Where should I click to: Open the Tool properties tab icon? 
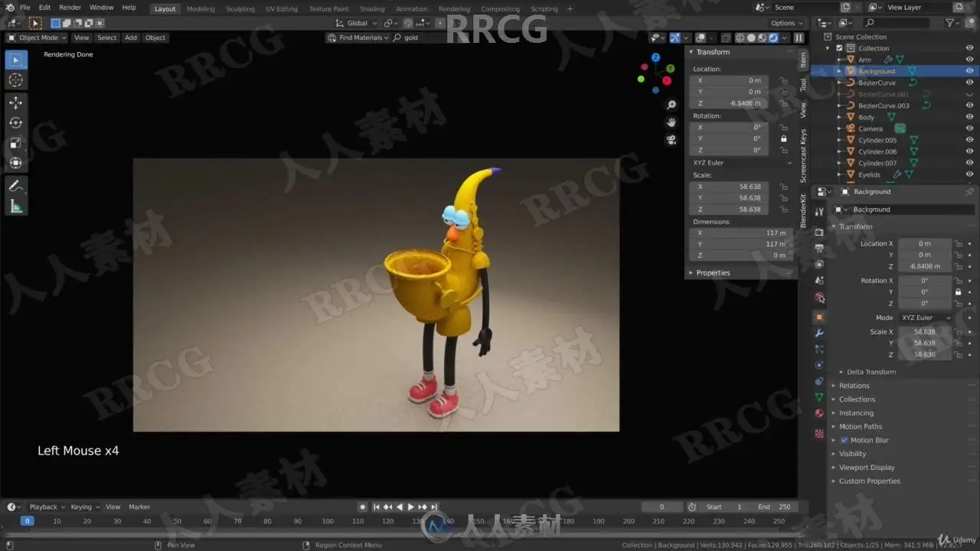pos(819,212)
